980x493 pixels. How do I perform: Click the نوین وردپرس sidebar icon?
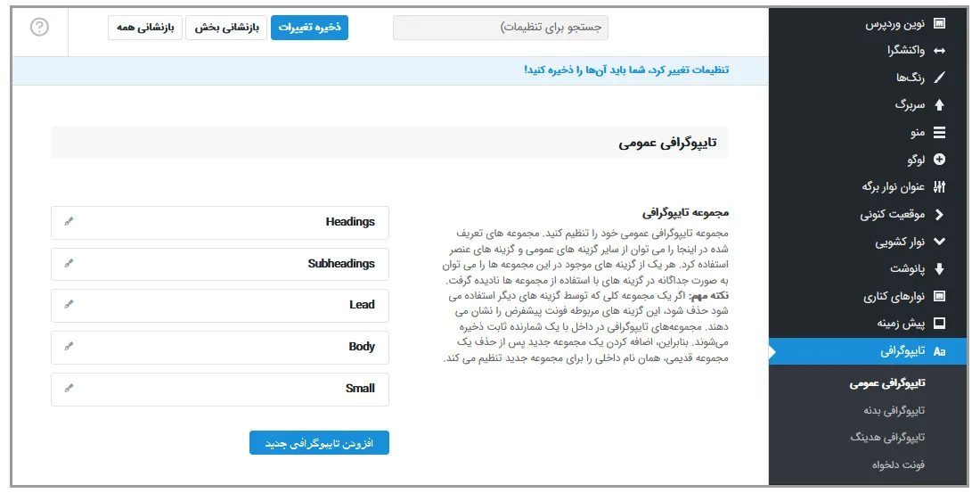[939, 23]
